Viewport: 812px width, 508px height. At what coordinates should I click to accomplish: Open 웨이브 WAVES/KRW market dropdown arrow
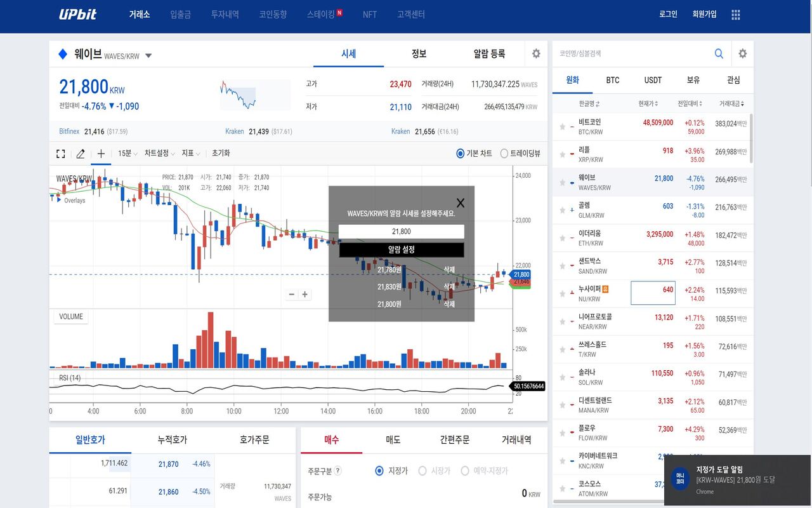pos(148,56)
